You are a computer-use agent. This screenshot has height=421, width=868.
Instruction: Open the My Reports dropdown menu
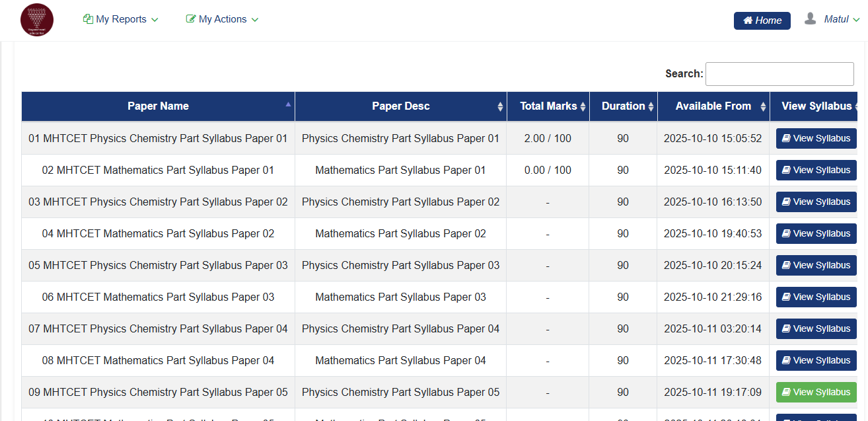click(x=121, y=19)
